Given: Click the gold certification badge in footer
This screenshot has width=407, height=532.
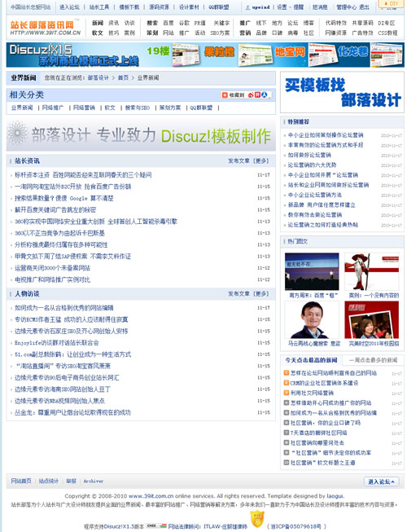Looking at the screenshot, I should tap(257, 520).
